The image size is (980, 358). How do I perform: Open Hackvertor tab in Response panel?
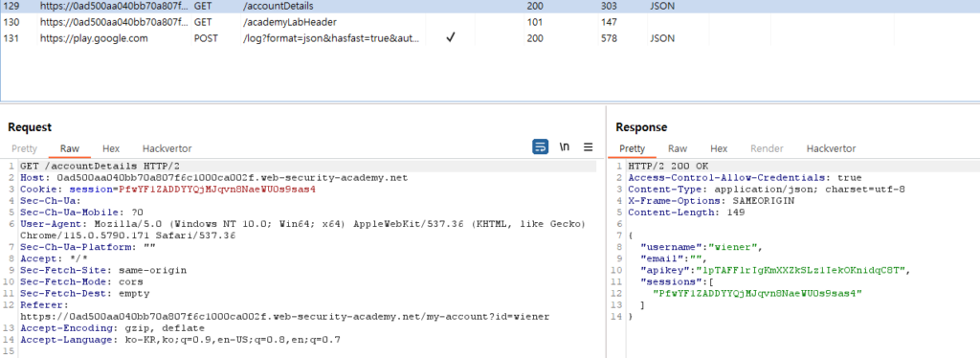pyautogui.click(x=831, y=148)
